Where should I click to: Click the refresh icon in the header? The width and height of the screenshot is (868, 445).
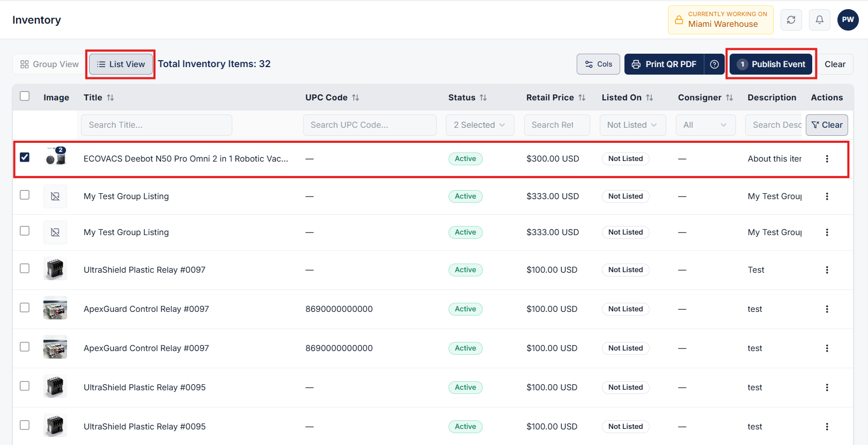791,20
